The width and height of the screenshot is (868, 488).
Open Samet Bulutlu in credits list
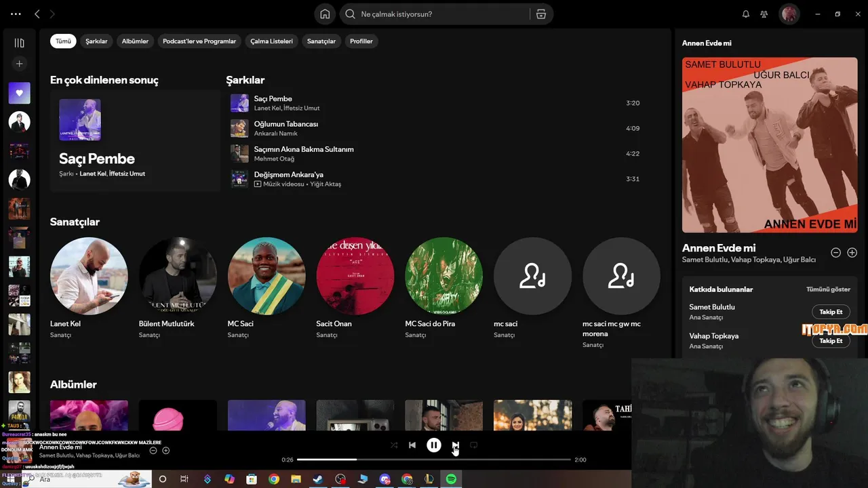point(712,307)
